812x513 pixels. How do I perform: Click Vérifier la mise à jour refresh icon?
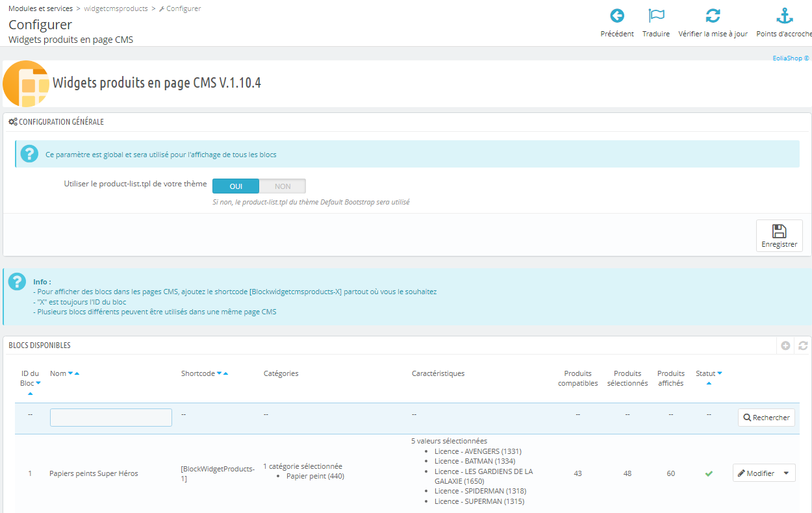point(713,16)
